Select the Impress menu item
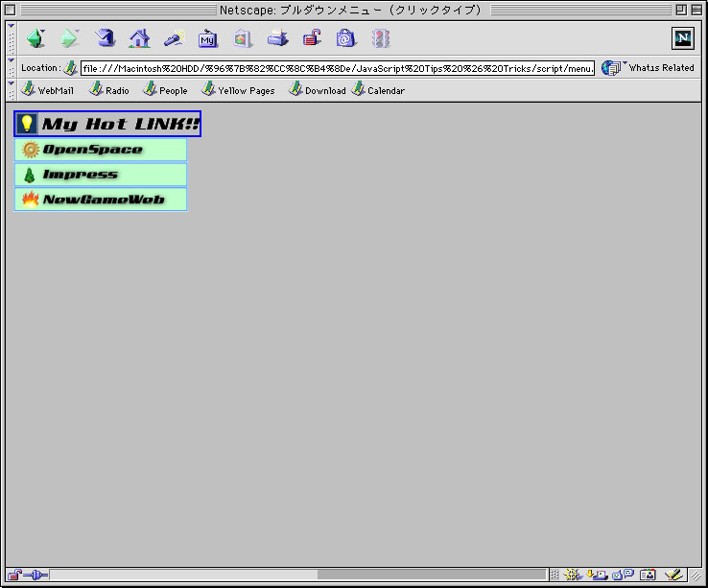 pyautogui.click(x=101, y=175)
